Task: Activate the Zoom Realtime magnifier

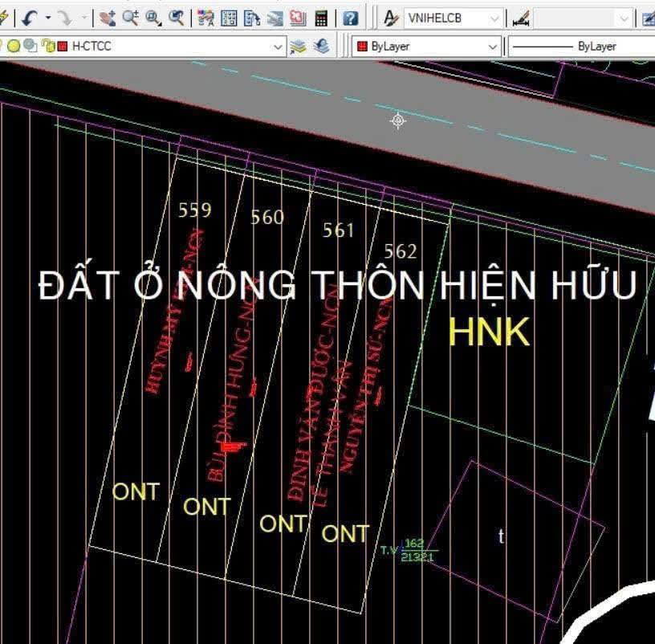Action: tap(130, 17)
